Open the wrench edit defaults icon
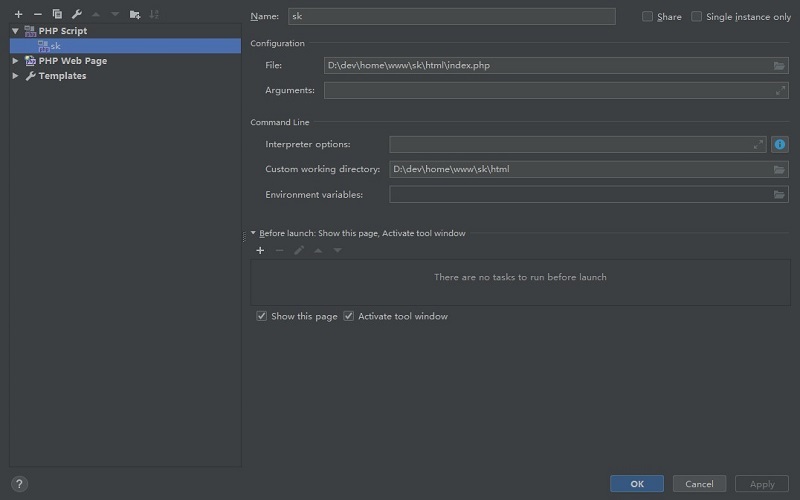Image resolution: width=800 pixels, height=500 pixels. 76,15
